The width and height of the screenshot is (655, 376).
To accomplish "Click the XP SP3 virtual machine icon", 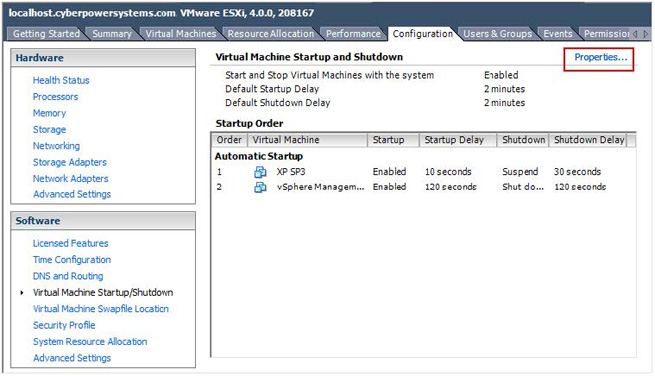I will coord(260,172).
